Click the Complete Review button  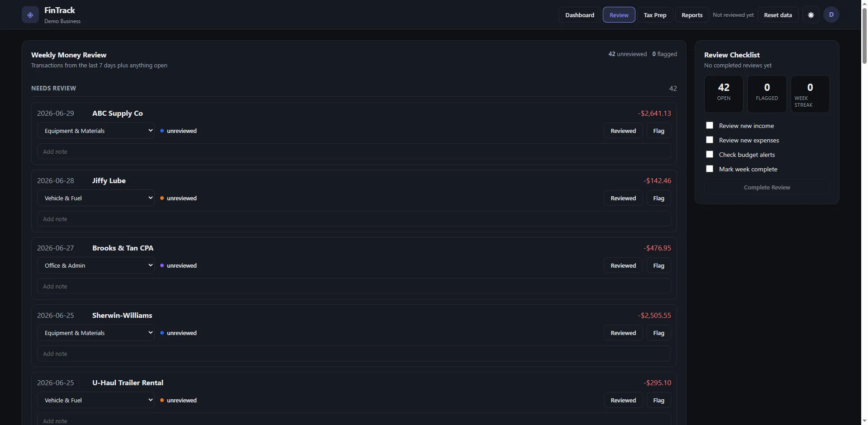[x=767, y=187]
